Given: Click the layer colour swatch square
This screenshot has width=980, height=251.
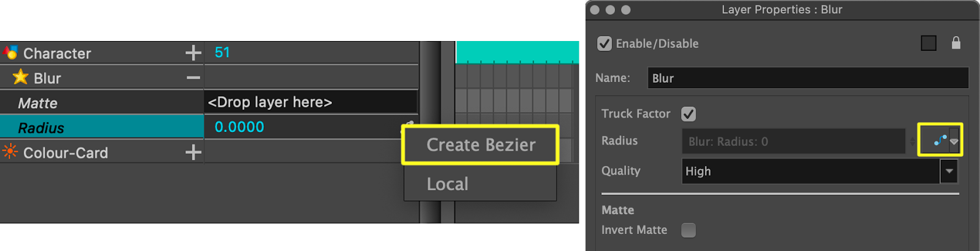Looking at the screenshot, I should pyautogui.click(x=929, y=43).
